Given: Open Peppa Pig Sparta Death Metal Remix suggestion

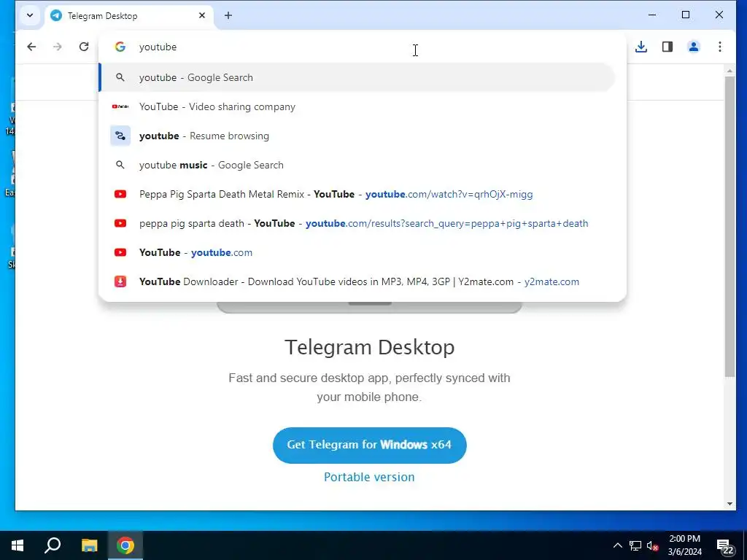Looking at the screenshot, I should pyautogui.click(x=357, y=194).
